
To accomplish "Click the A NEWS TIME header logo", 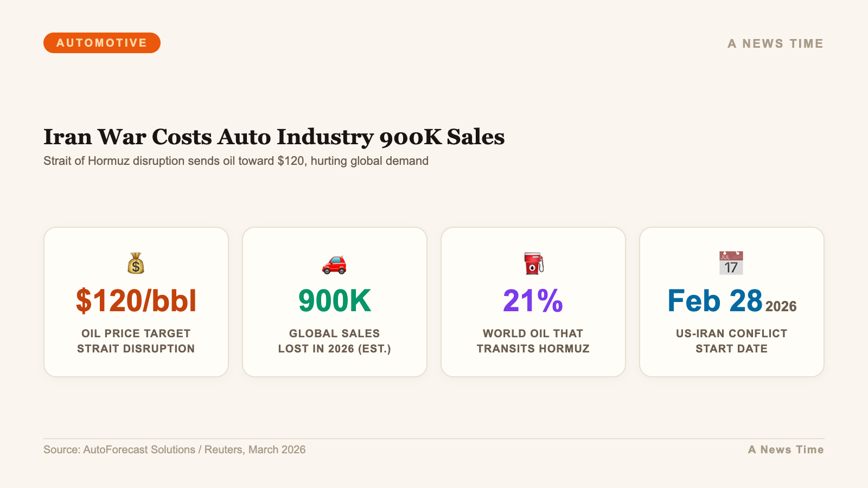I will pyautogui.click(x=775, y=43).
